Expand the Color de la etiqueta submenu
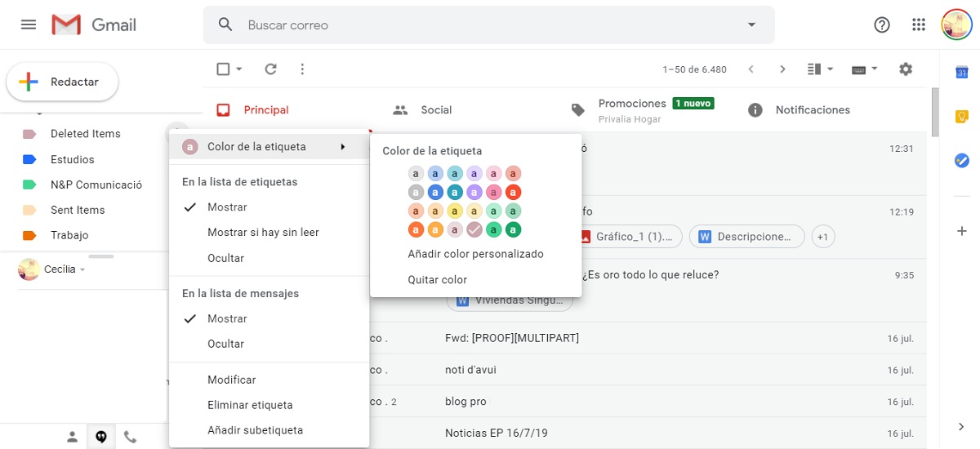Screen dimensions: 980x449 pos(269,147)
